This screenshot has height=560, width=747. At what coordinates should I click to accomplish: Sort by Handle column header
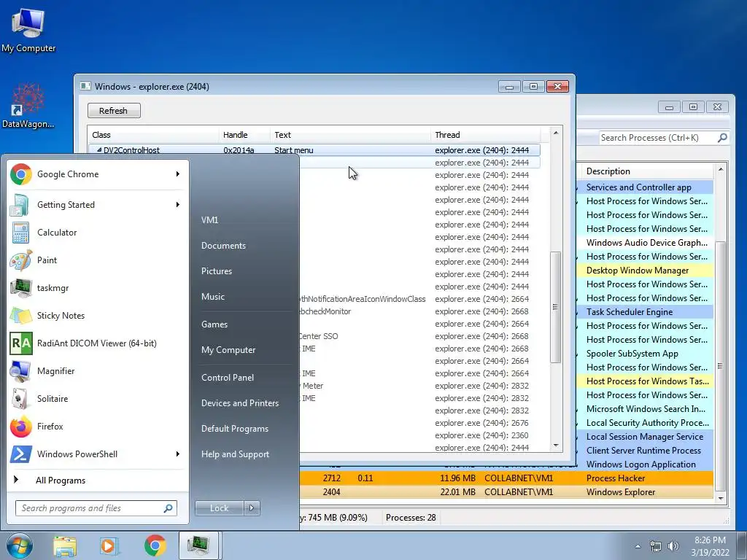(244, 135)
